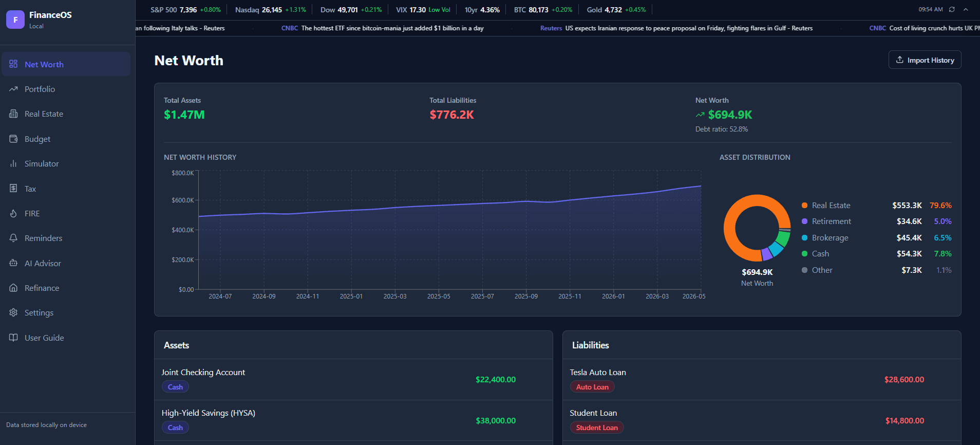Click the teal Brokerage legend dot
The image size is (980, 445).
pyautogui.click(x=804, y=237)
